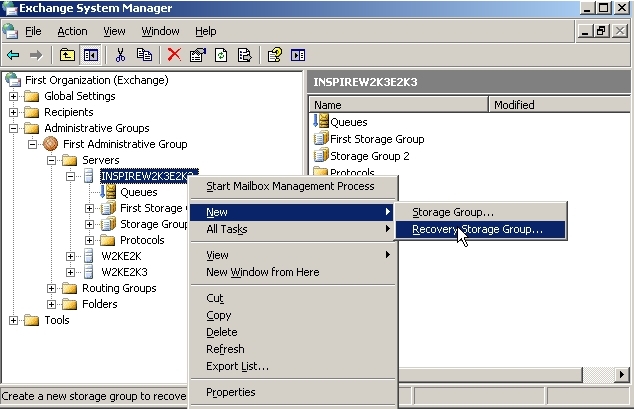Click the Queues icon in the right pane
634x409 pixels.
321,121
